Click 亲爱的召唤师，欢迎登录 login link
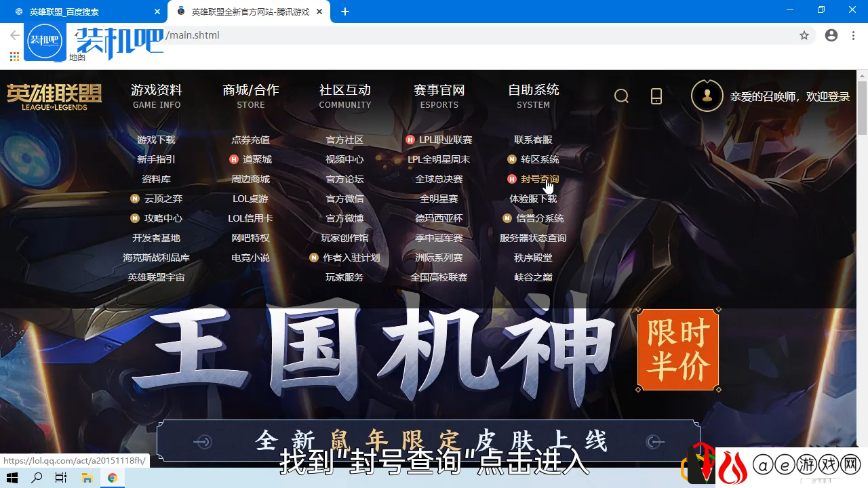 789,97
